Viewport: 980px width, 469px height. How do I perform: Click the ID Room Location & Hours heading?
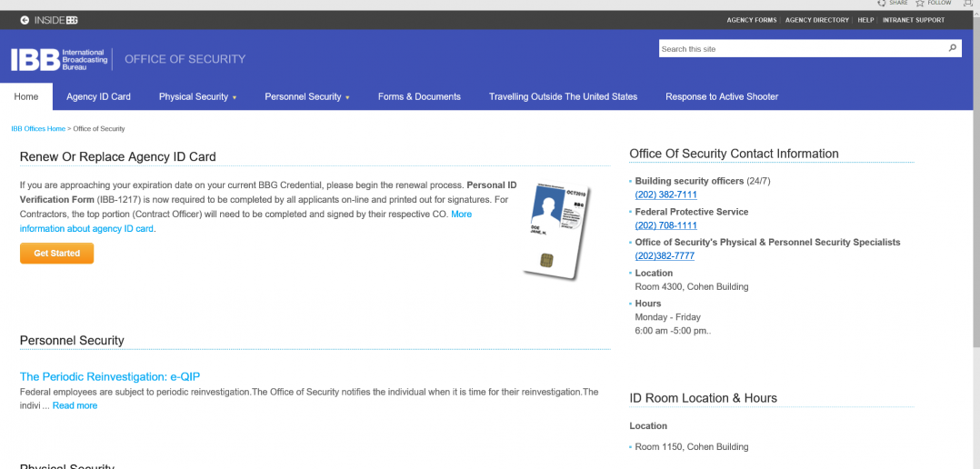point(703,398)
